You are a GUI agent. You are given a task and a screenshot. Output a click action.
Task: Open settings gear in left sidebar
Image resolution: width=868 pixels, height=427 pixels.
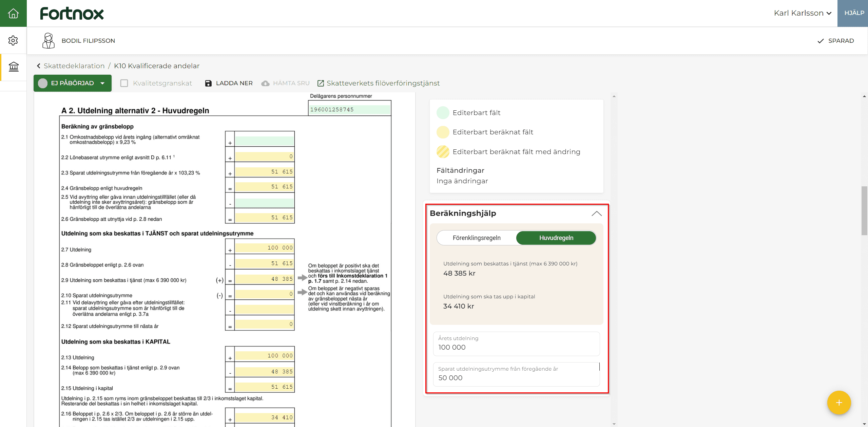[x=13, y=40]
